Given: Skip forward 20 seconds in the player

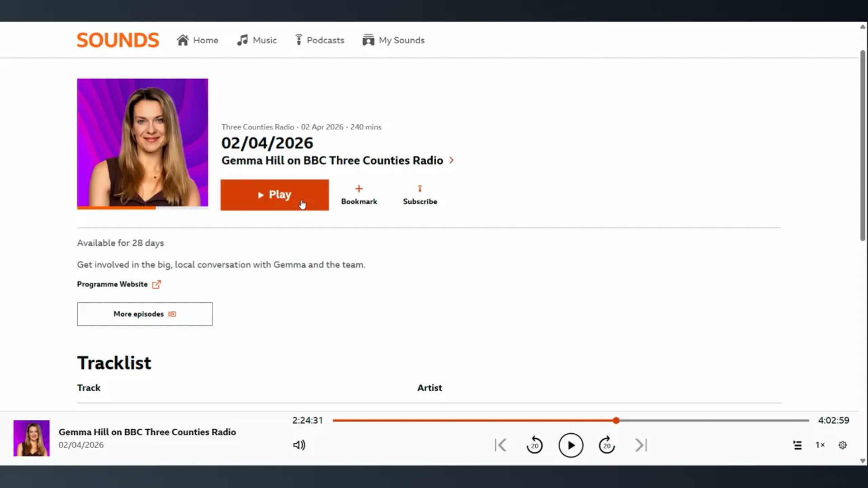Looking at the screenshot, I should (x=606, y=445).
